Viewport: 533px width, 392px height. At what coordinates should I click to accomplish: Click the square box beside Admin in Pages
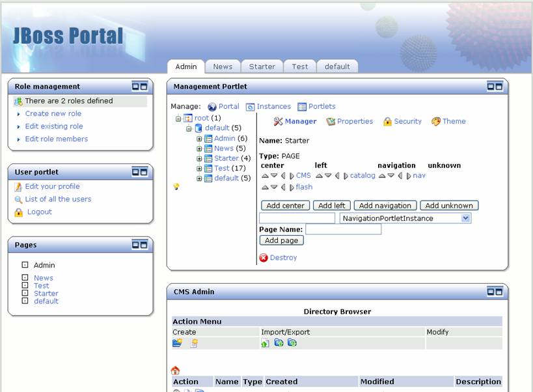point(25,264)
